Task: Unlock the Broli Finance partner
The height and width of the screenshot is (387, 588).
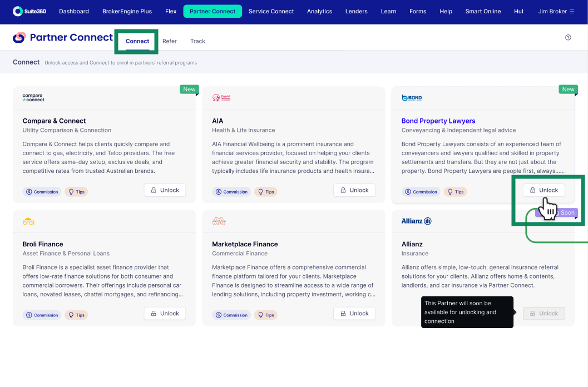Action: (165, 314)
